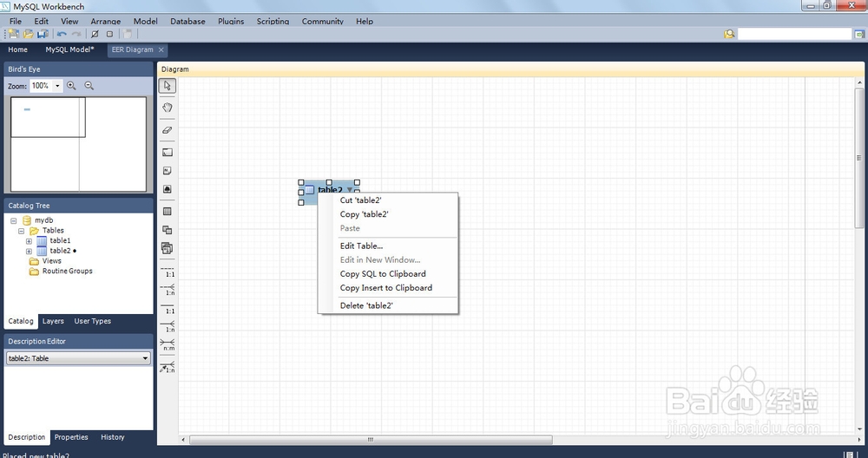868x458 pixels.
Task: Select the Views folder
Action: pyautogui.click(x=51, y=261)
